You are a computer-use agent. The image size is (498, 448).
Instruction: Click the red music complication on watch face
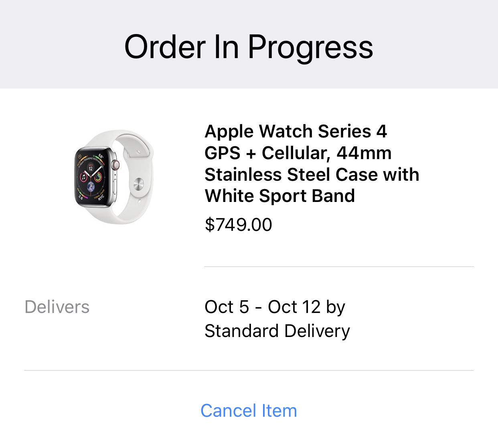(x=83, y=177)
